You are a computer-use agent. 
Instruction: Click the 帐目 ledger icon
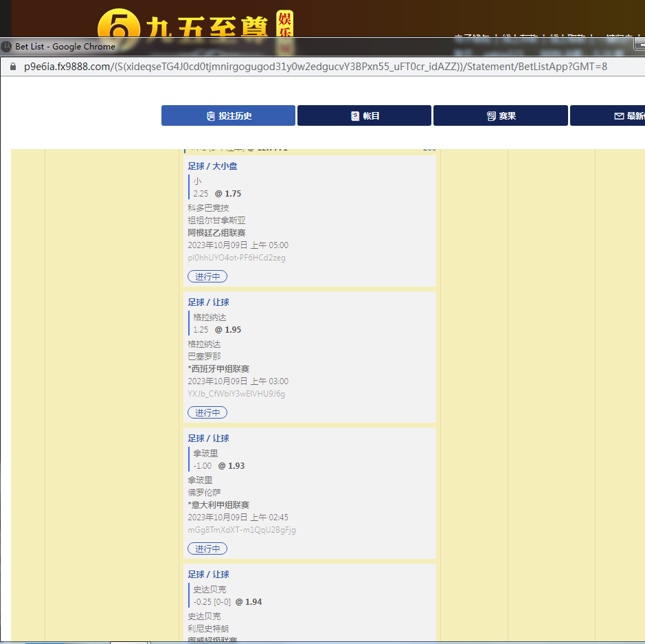coord(355,116)
